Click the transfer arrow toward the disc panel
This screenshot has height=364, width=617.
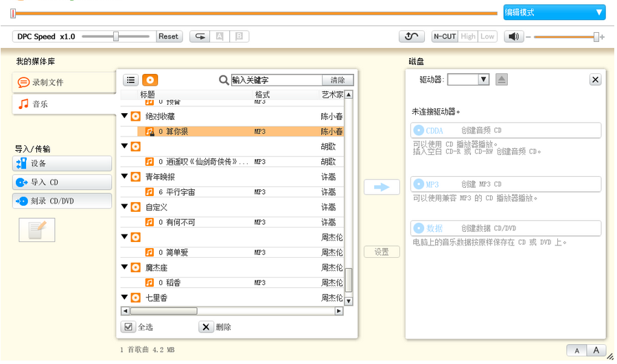(382, 187)
